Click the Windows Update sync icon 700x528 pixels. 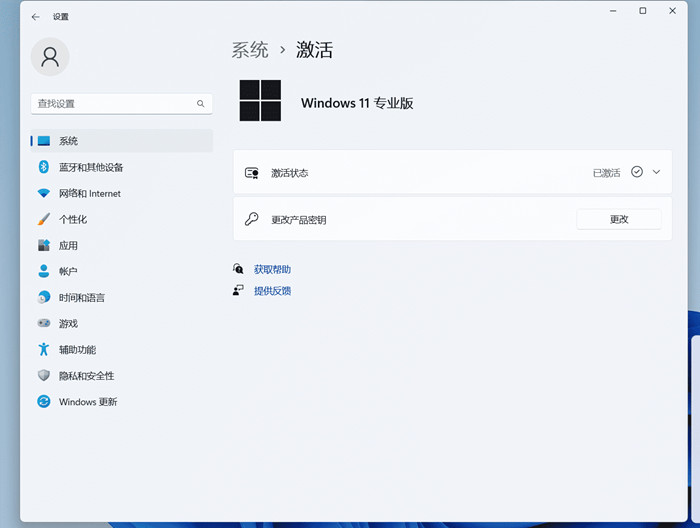44,401
